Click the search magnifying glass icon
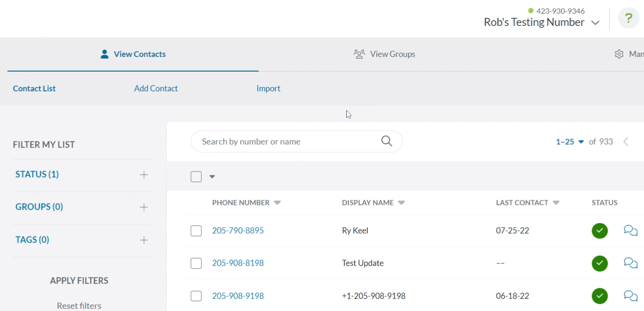This screenshot has width=644, height=311. [386, 141]
